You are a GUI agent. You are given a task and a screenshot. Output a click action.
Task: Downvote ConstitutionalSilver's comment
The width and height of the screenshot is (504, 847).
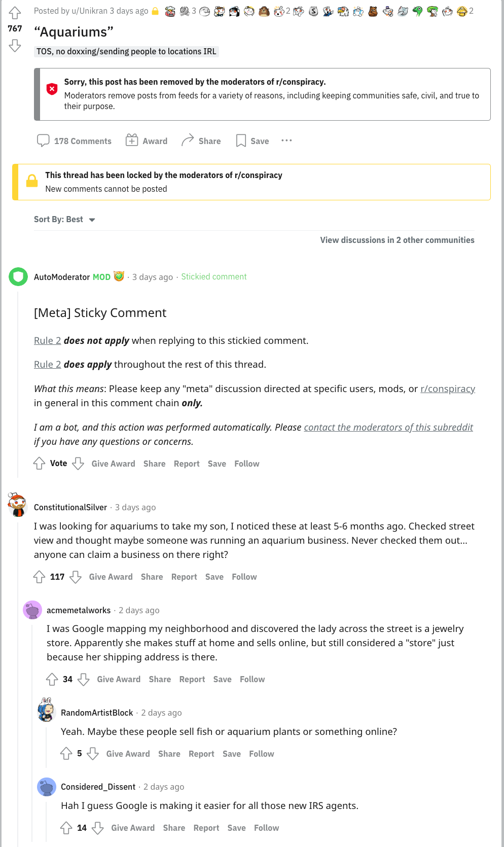(75, 577)
